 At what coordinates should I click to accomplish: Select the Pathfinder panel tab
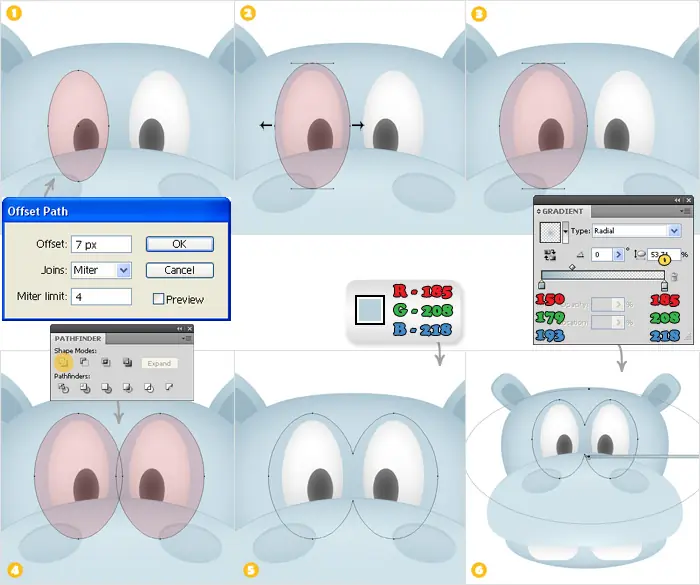click(78, 338)
